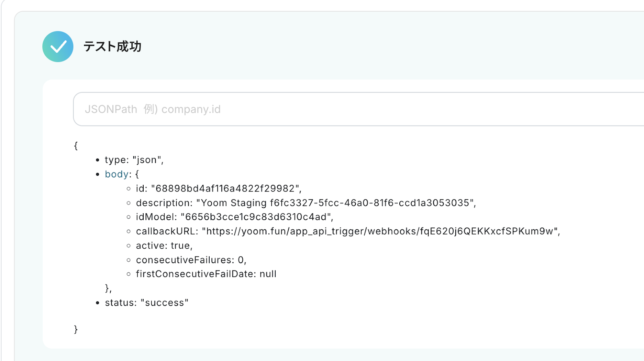Click the status "success" entry
This screenshot has width=644, height=361.
click(x=147, y=303)
